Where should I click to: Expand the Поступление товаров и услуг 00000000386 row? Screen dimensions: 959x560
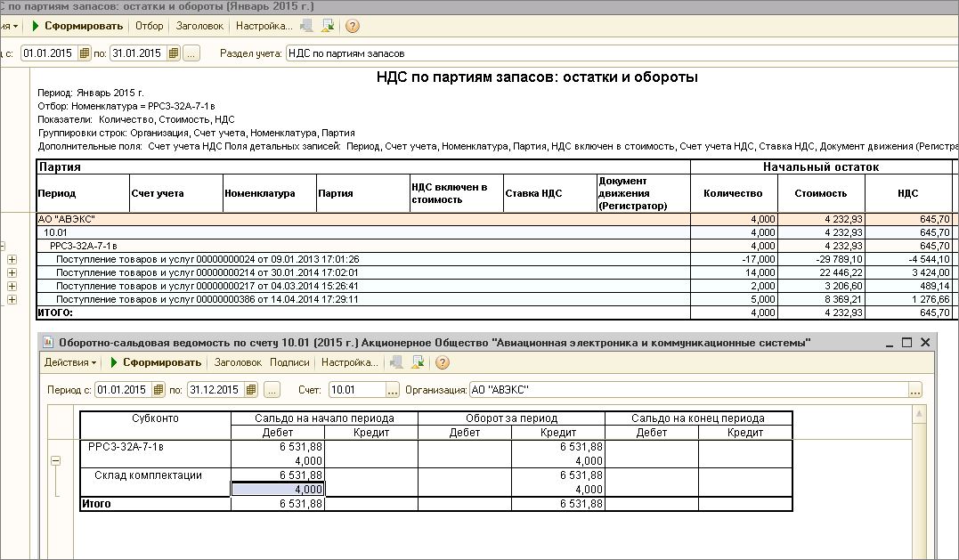pyautogui.click(x=12, y=300)
